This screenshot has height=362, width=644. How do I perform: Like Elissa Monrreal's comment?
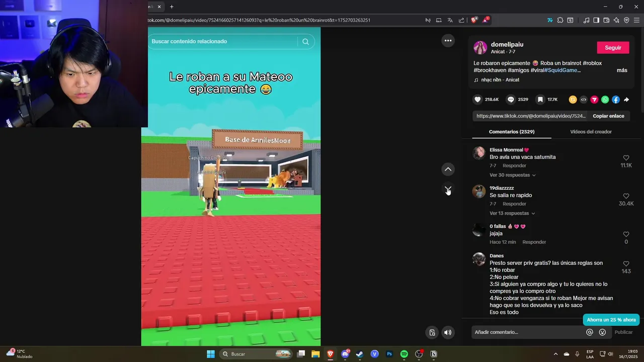point(626,158)
